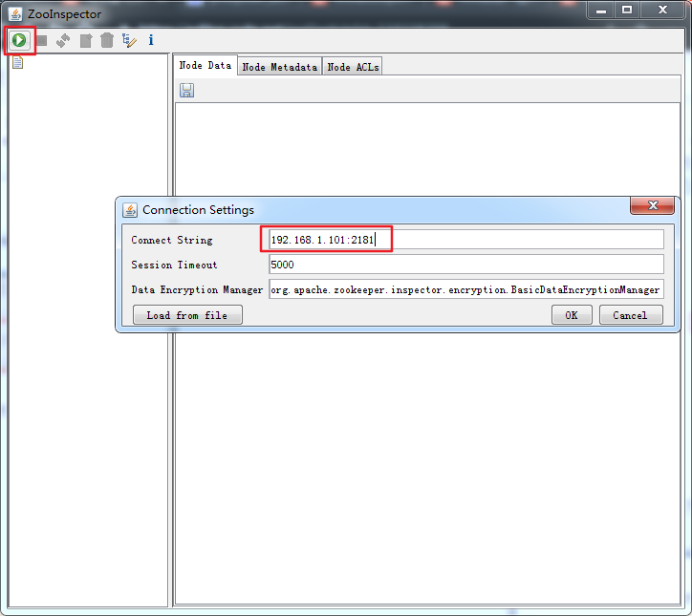Click the Java icon in Connection Settings title
Screen dimensions: 692x616
click(x=130, y=210)
